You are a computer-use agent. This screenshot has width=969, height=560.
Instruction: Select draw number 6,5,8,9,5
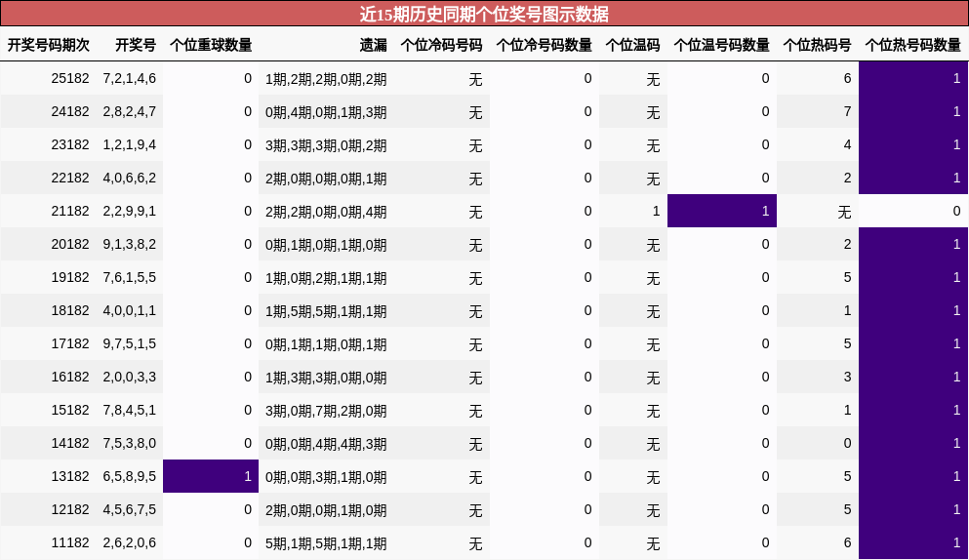tap(129, 476)
